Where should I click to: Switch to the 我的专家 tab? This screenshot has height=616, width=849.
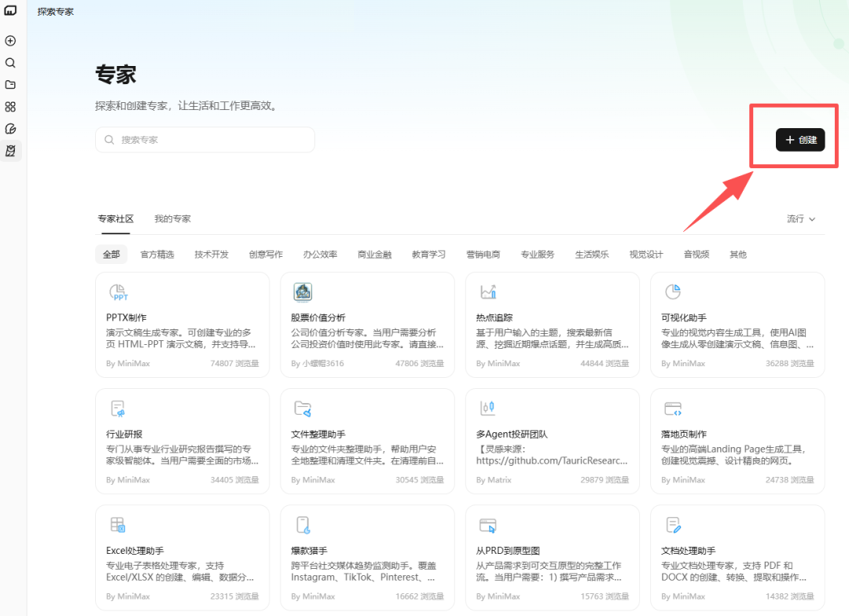[x=172, y=219]
